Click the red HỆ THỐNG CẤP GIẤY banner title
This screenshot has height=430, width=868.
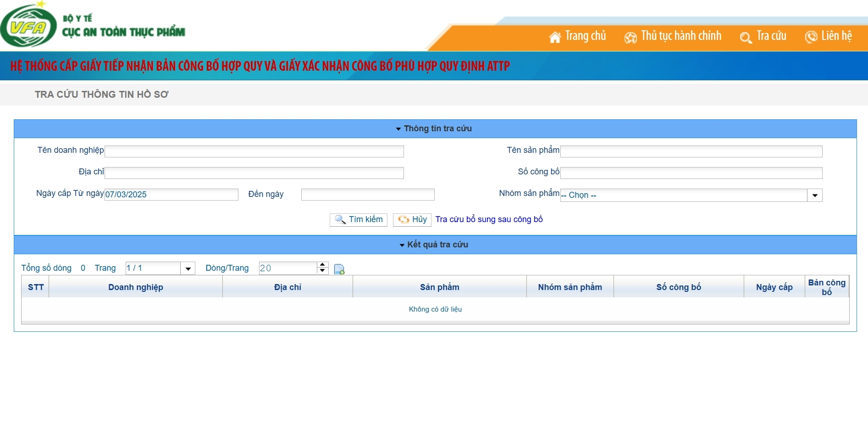pos(260,66)
